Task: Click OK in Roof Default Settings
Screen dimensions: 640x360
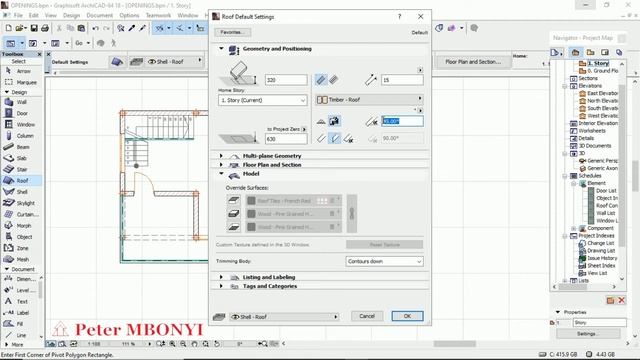Action: tap(407, 316)
